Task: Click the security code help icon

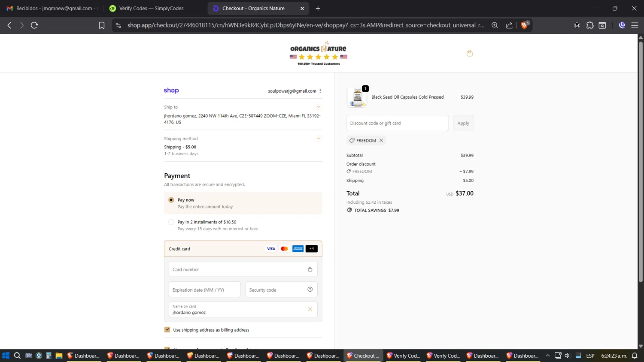Action: click(x=310, y=290)
